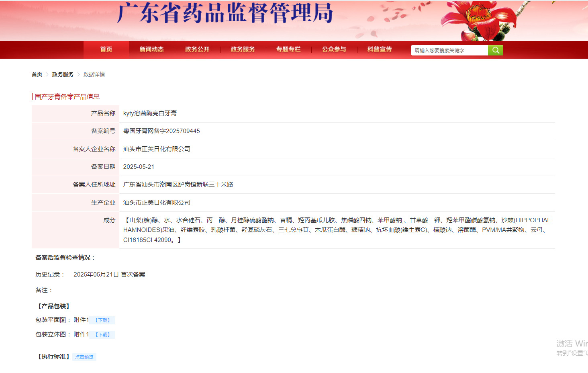Click the green search magnifier icon
The width and height of the screenshot is (588, 373).
click(x=496, y=50)
